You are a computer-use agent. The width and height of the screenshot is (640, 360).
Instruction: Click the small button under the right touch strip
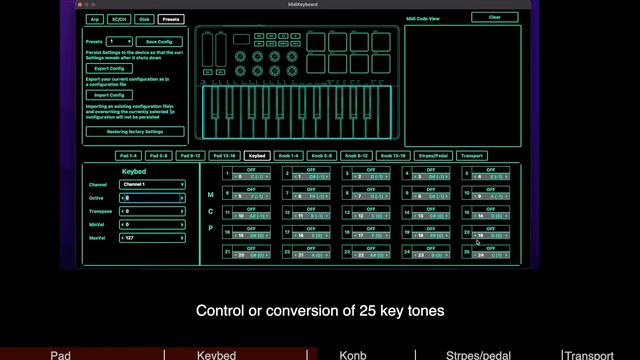pyautogui.click(x=220, y=72)
